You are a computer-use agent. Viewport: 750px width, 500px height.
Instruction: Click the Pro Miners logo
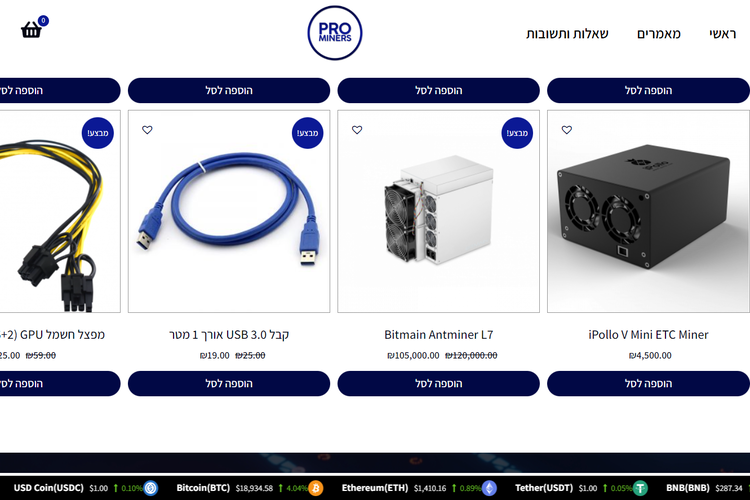[334, 33]
